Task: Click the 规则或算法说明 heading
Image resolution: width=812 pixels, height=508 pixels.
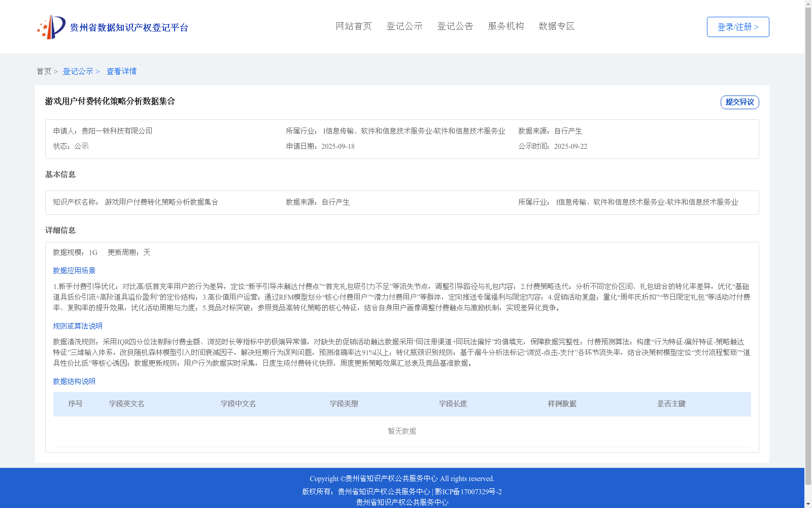Action: tap(78, 326)
